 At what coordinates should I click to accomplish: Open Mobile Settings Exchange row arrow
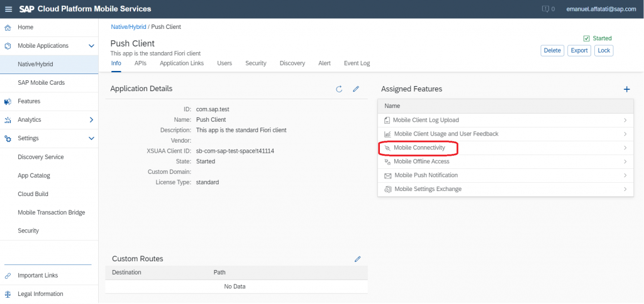tap(626, 189)
